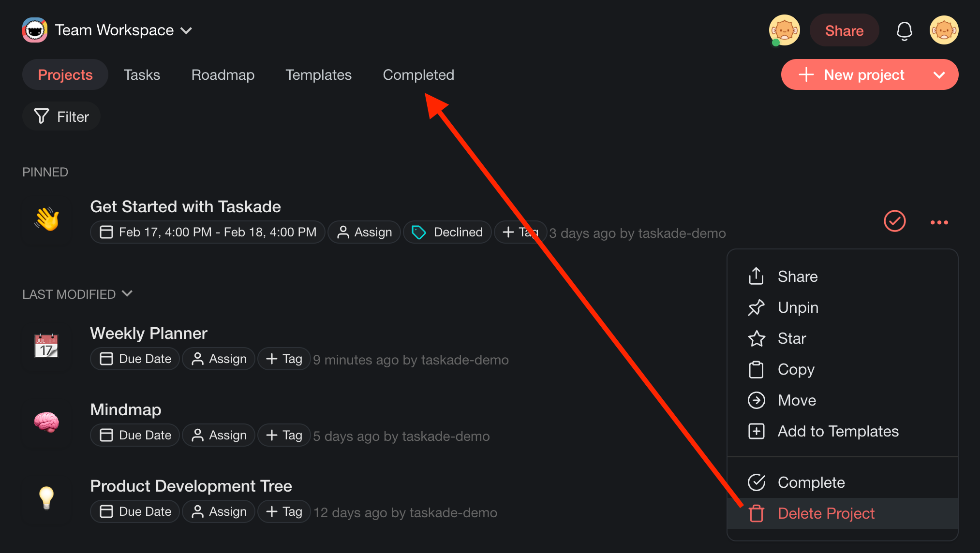Set Due Date for Weekly Planner

point(135,359)
